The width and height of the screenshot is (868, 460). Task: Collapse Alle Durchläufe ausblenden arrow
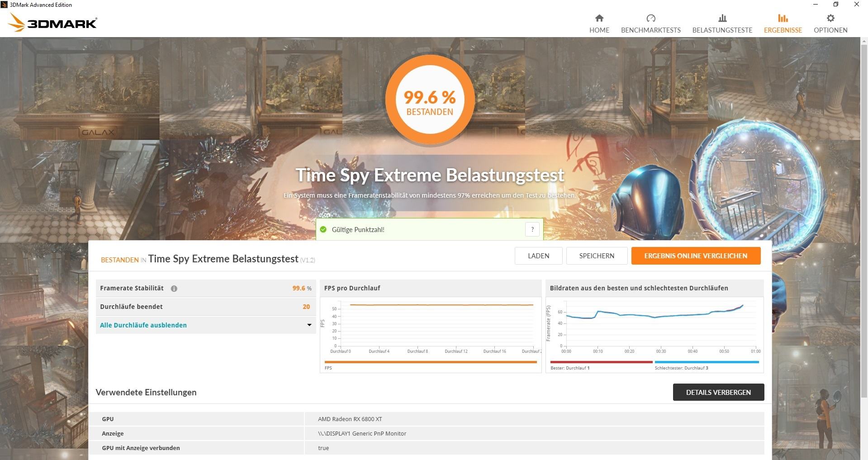click(x=309, y=325)
